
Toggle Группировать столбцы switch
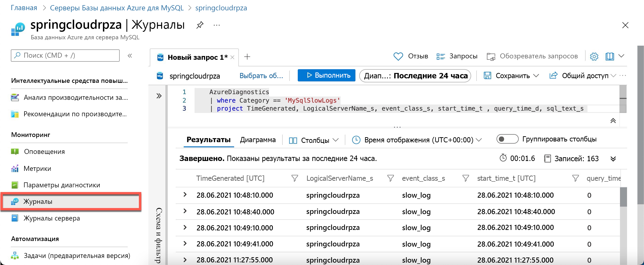tap(507, 139)
